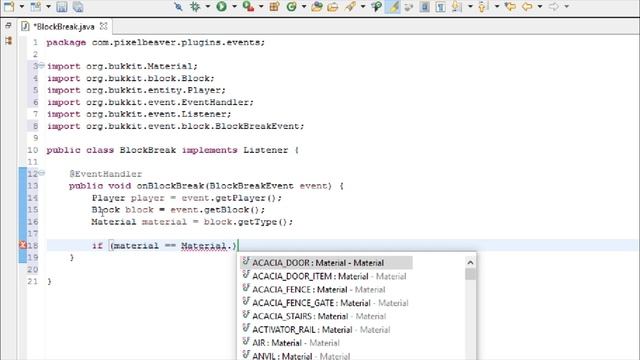Choose the ANVIL : Material suggestion
This screenshot has width=640, height=360.
pyautogui.click(x=296, y=356)
